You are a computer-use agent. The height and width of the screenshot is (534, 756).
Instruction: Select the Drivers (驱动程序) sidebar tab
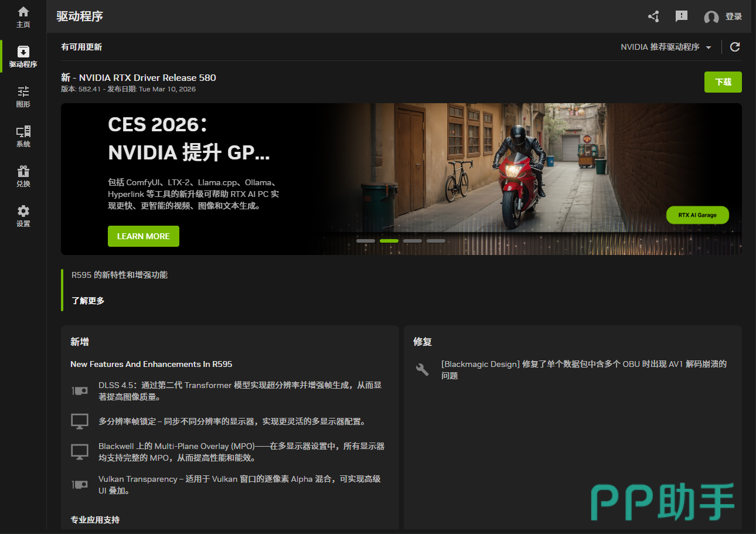click(23, 56)
